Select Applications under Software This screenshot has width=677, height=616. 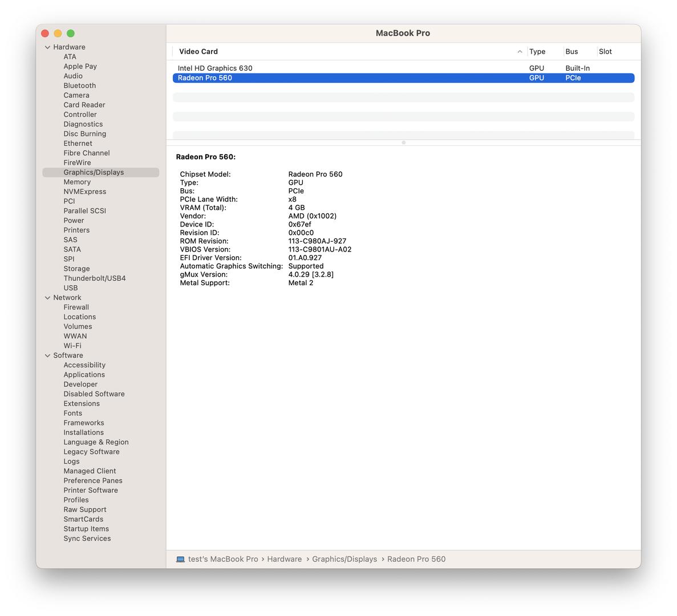pos(84,375)
